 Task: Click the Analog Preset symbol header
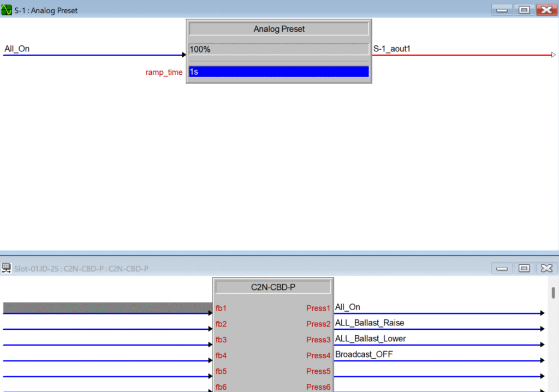pyautogui.click(x=278, y=29)
